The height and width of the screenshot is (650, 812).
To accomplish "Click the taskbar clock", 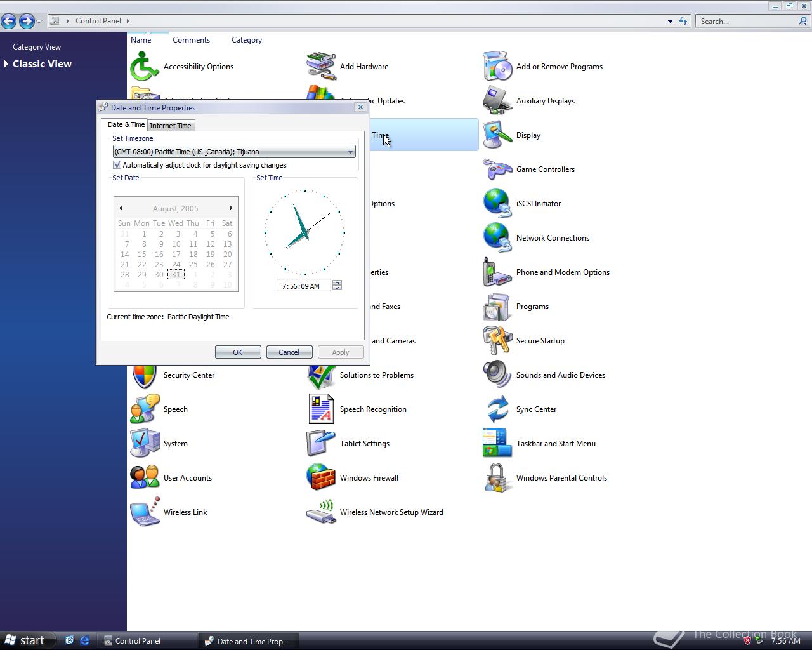I will (785, 641).
